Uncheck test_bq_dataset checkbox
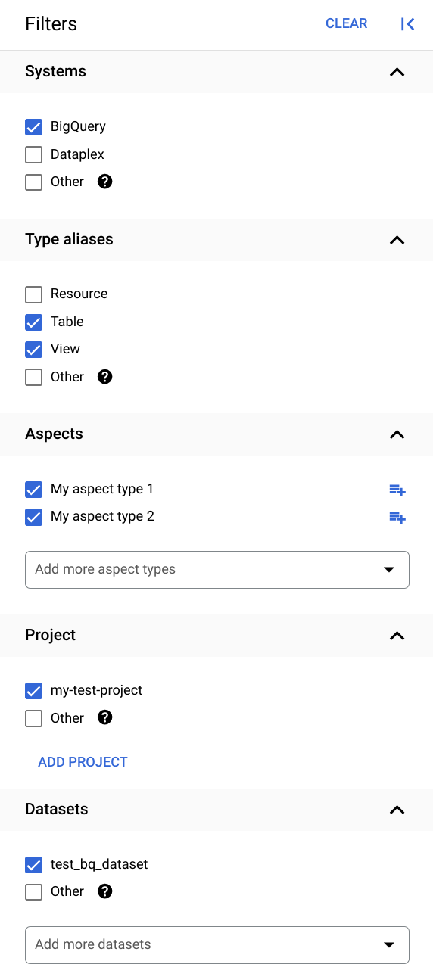Screen dimensions: 433x980 pos(33,864)
